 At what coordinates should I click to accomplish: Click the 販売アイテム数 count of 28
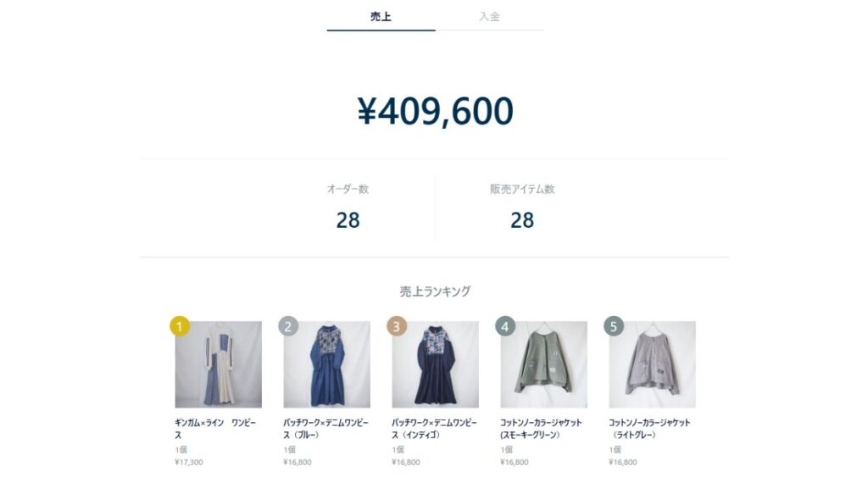click(522, 220)
